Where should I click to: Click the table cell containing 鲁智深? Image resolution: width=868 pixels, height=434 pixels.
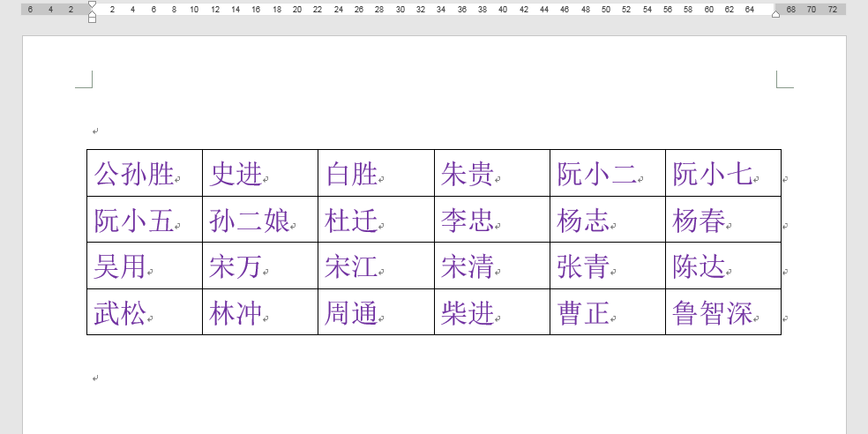tap(723, 311)
